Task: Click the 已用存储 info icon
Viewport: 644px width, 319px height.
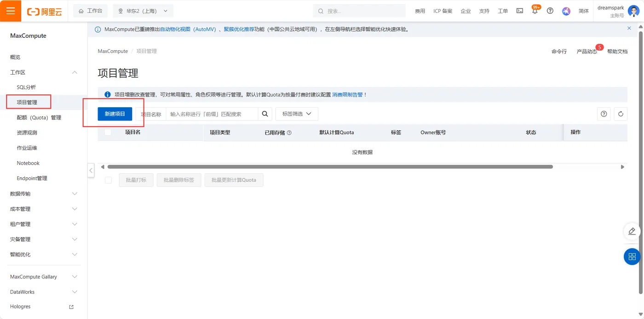Action: 289,133
